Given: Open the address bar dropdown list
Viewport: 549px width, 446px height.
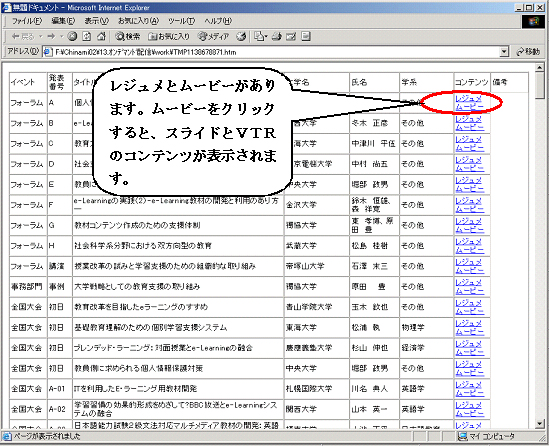Looking at the screenshot, I should tap(504, 52).
